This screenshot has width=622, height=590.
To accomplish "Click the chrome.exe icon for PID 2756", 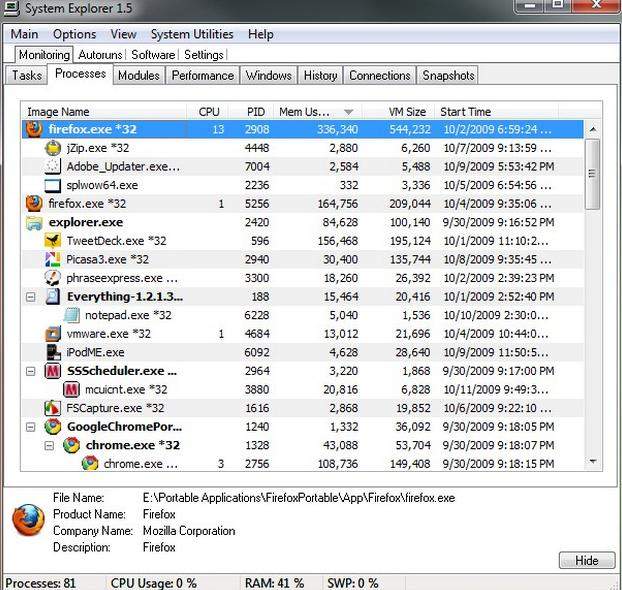I will pos(90,463).
